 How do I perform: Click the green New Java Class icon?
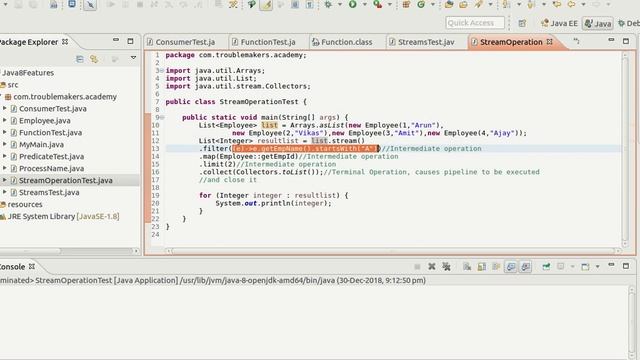pos(421,4)
